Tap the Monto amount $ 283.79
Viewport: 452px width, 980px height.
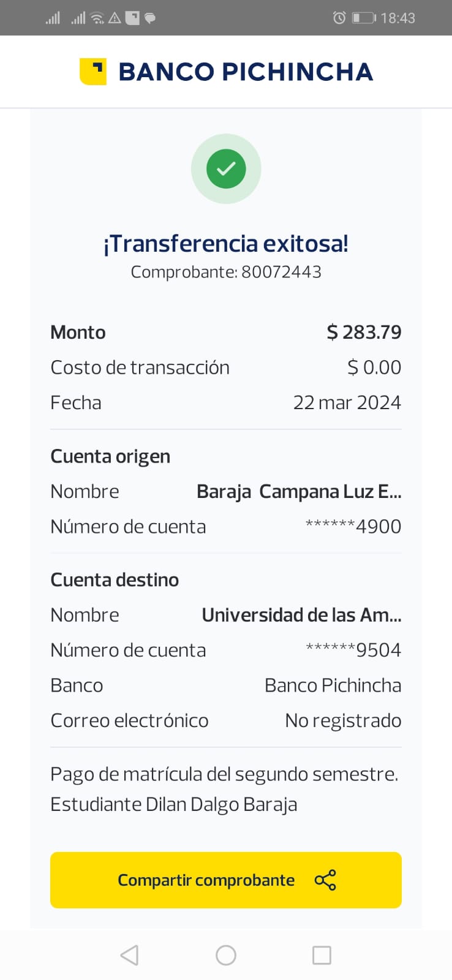pyautogui.click(x=364, y=332)
